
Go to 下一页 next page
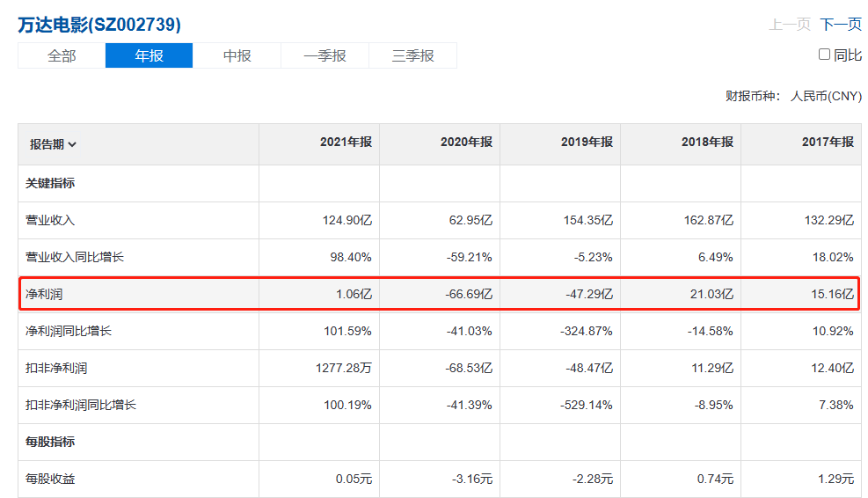point(841,25)
